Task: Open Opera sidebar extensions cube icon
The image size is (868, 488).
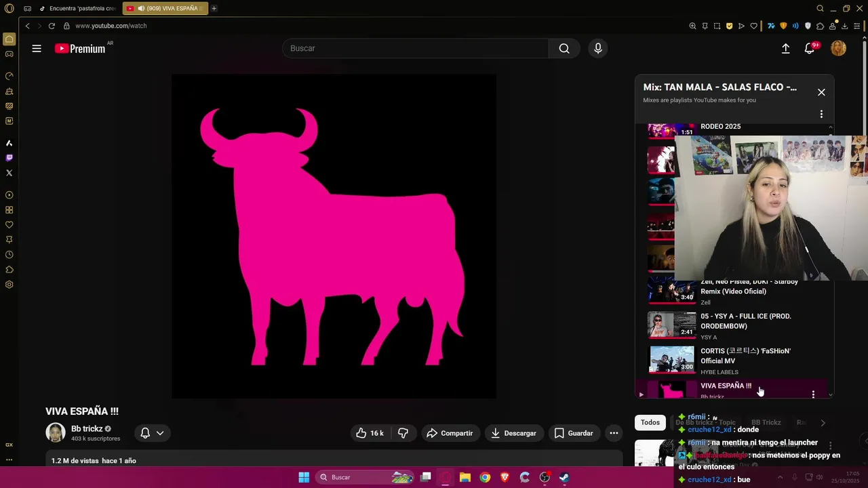Action: (x=9, y=270)
